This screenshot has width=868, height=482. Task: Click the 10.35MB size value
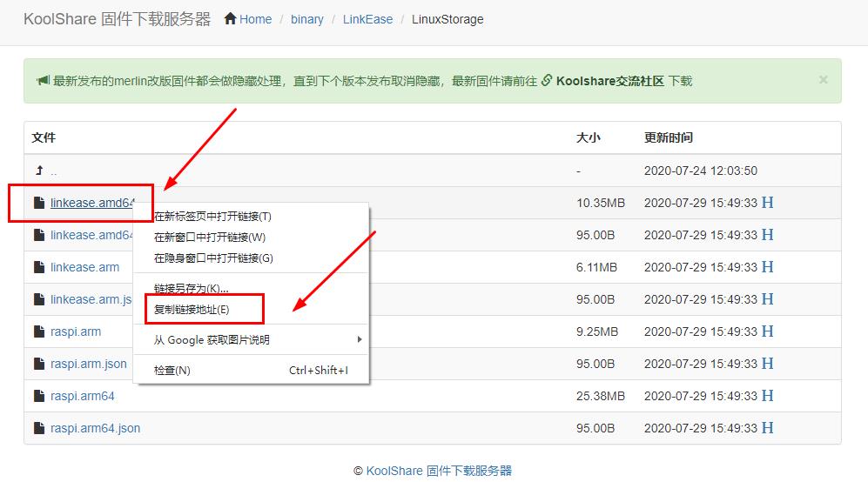(x=600, y=203)
